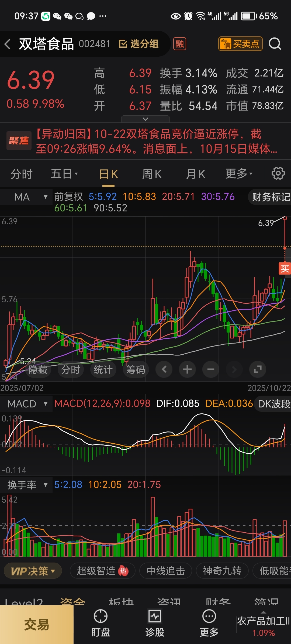Open chart settings gear icon

(278, 173)
